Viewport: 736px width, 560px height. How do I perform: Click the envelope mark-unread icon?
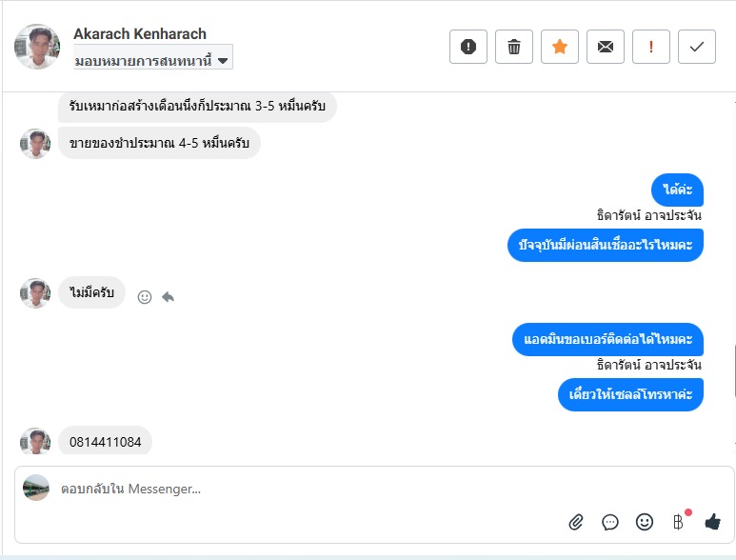click(x=606, y=47)
